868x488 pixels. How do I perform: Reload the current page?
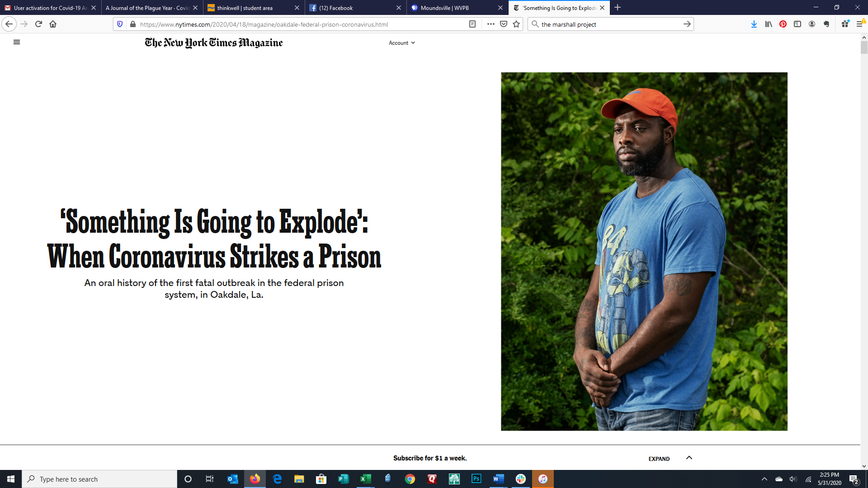(38, 24)
